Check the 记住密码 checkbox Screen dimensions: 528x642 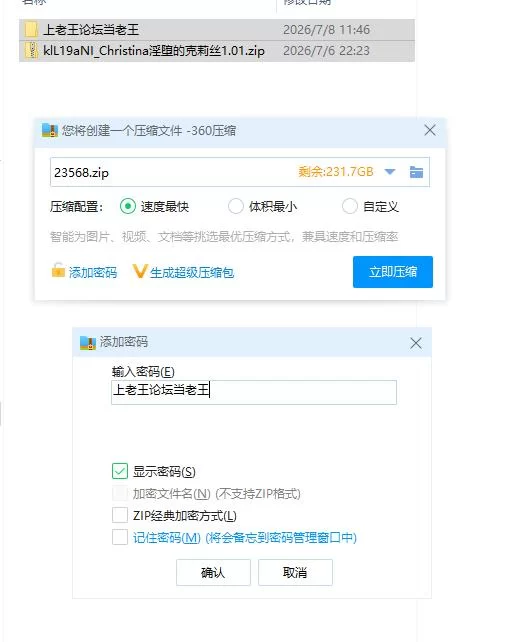120,537
